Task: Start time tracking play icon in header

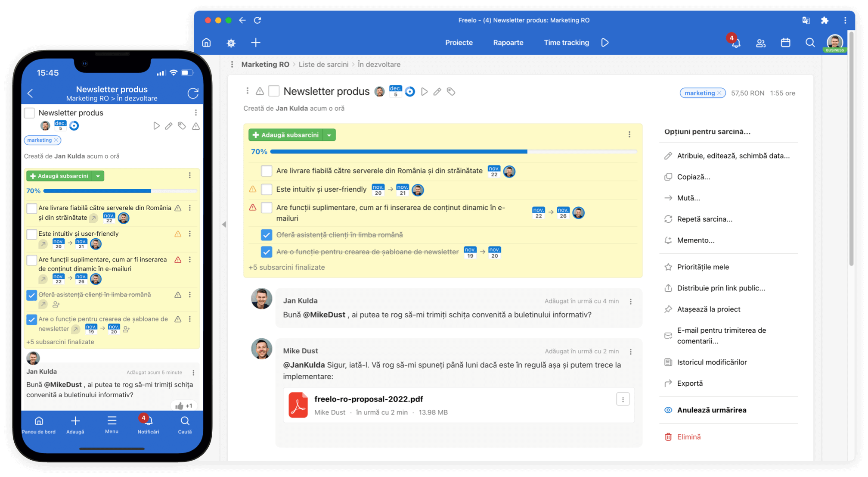Action: pos(605,43)
